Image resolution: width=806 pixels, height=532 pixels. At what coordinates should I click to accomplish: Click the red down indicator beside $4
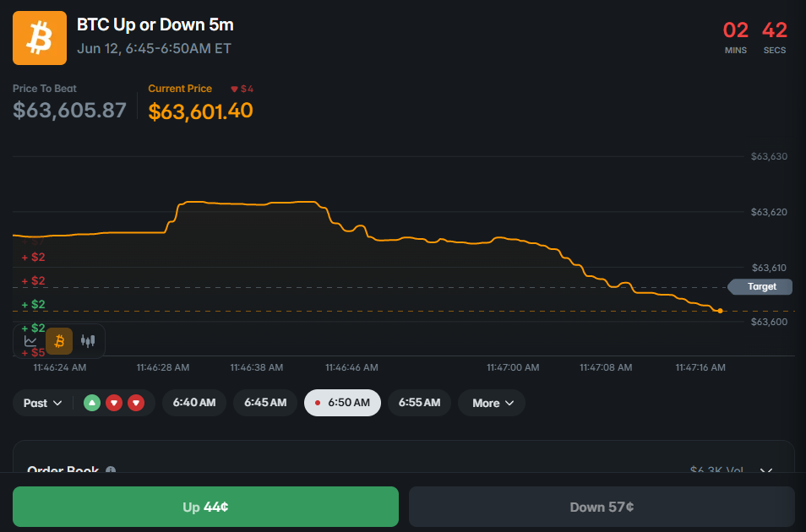[x=234, y=89]
